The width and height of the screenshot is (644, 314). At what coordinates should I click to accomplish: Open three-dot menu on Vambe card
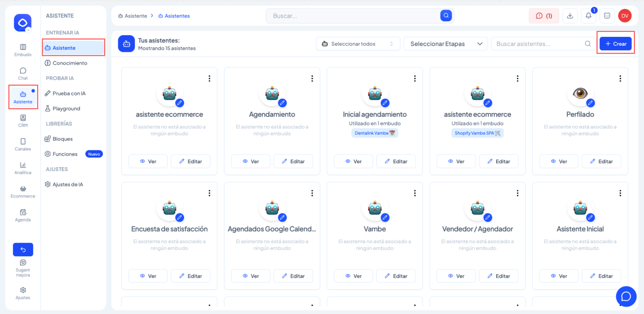coord(415,193)
